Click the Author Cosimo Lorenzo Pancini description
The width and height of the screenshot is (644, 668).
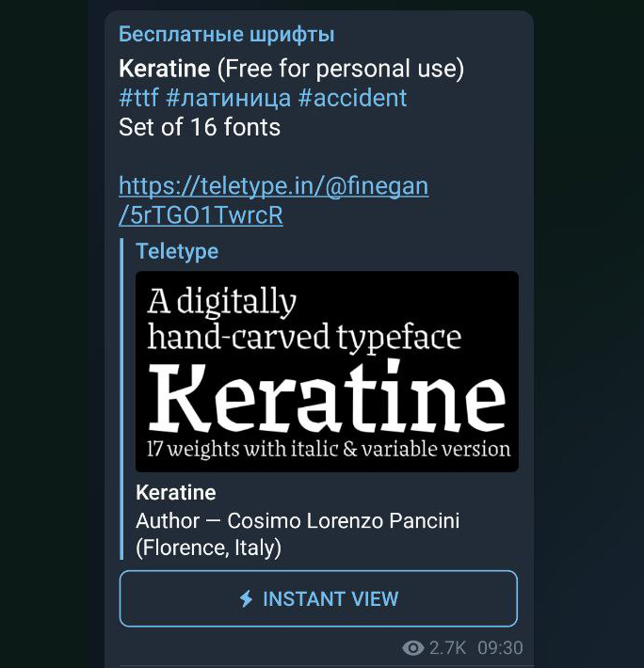[x=298, y=520]
